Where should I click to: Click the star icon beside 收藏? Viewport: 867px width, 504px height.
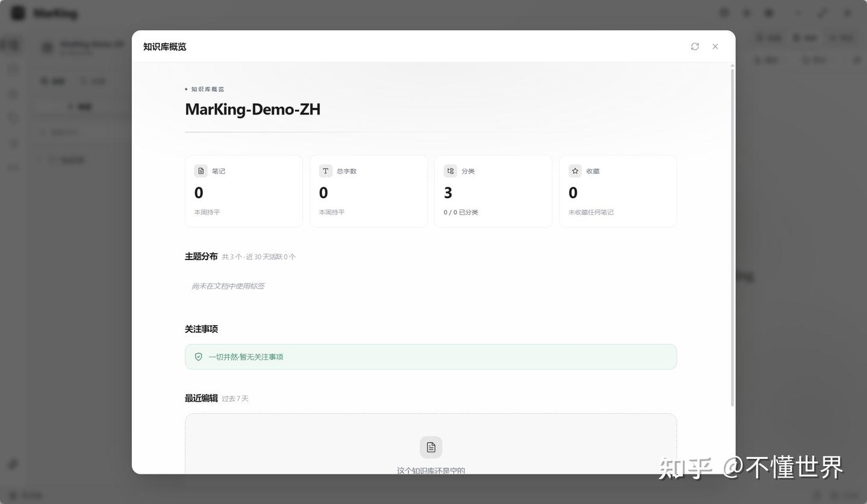click(575, 171)
